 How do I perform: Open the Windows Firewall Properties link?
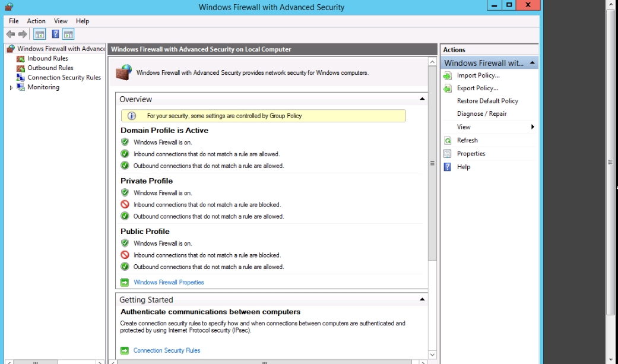169,282
